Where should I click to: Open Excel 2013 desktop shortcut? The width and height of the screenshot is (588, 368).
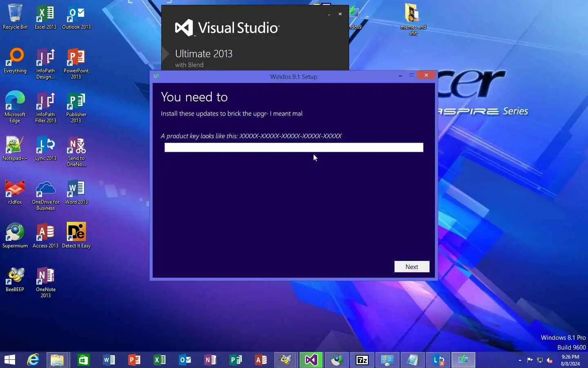(x=45, y=17)
